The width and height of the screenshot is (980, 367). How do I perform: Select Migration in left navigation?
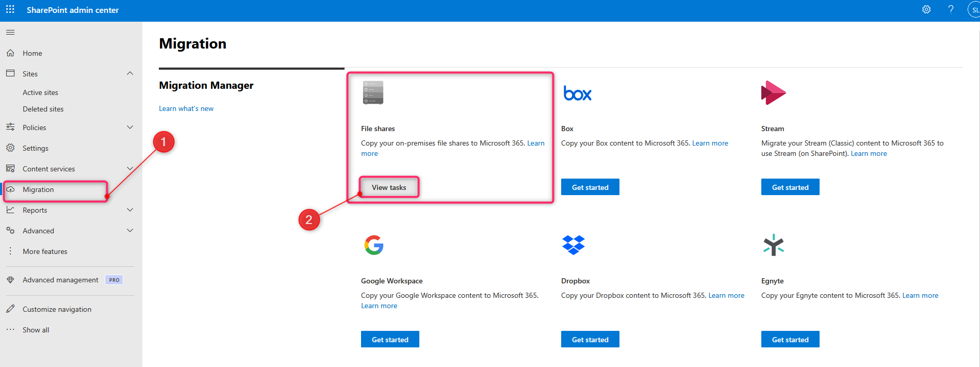38,189
